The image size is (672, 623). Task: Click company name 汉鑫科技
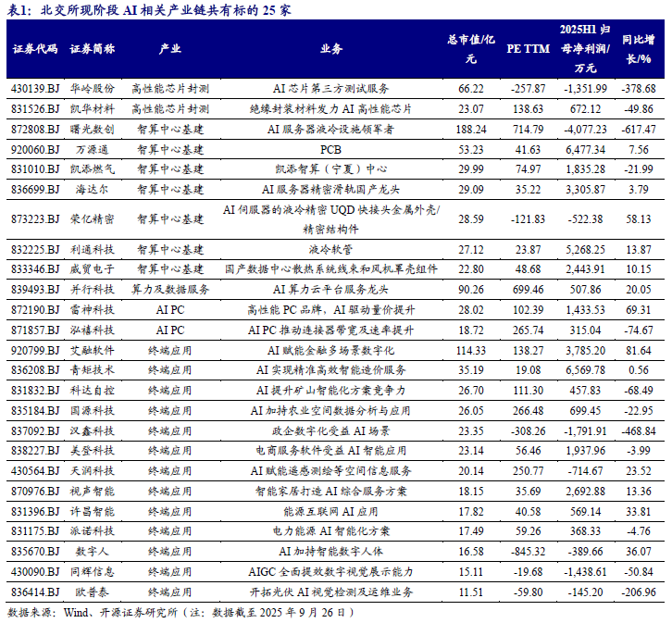coord(93,431)
